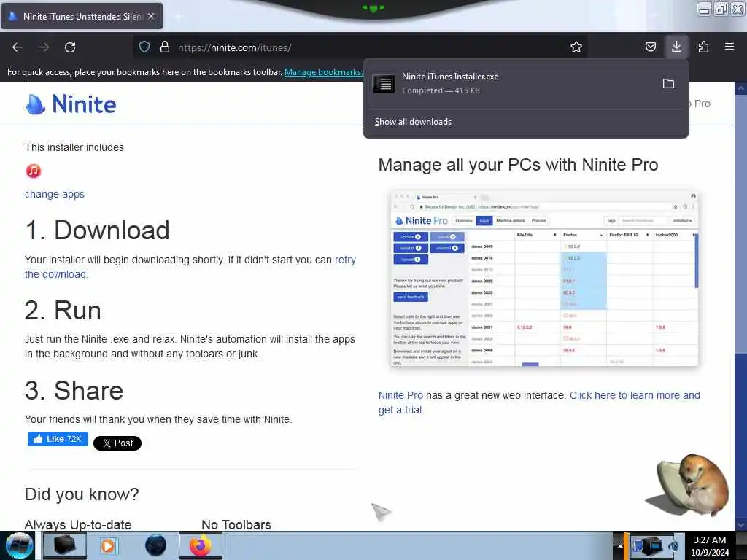This screenshot has width=747, height=560.
Task: Select the Ninite iTunes browser tab
Action: 82,16
